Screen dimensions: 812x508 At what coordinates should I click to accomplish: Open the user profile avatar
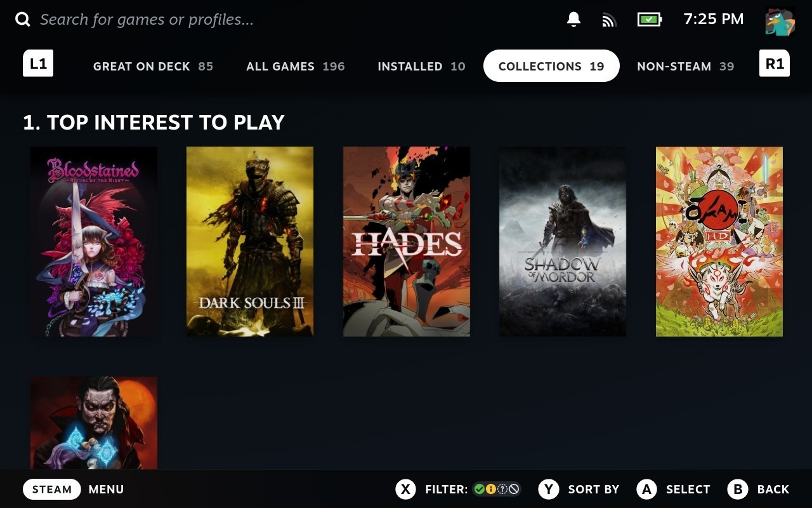(780, 21)
